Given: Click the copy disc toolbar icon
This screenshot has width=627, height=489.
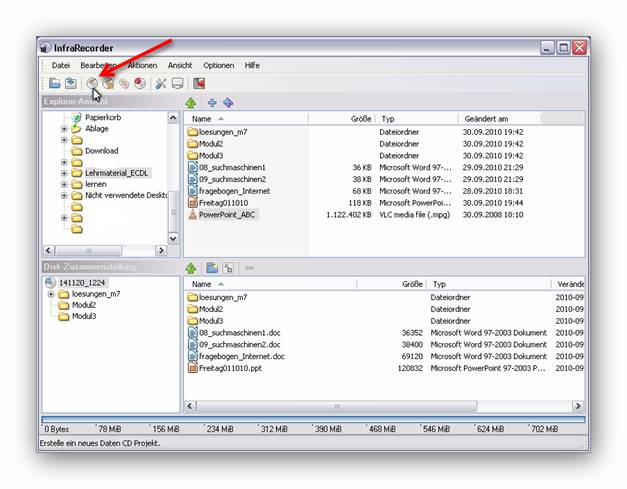Looking at the screenshot, I should [x=124, y=83].
